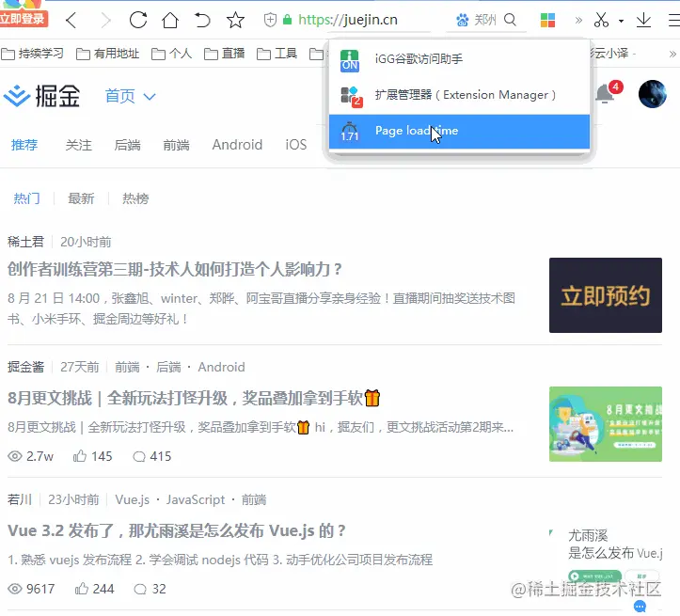Open the browser home page icon
This screenshot has height=616, width=680.
click(170, 20)
